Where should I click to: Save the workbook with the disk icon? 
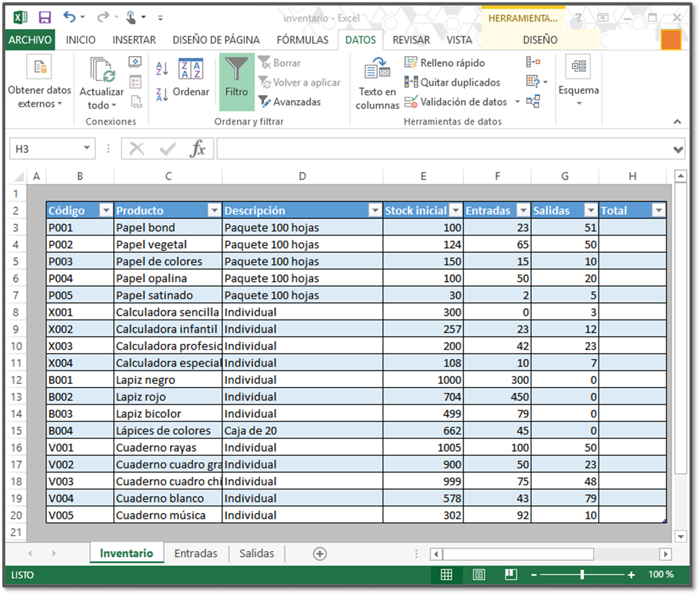click(x=45, y=18)
